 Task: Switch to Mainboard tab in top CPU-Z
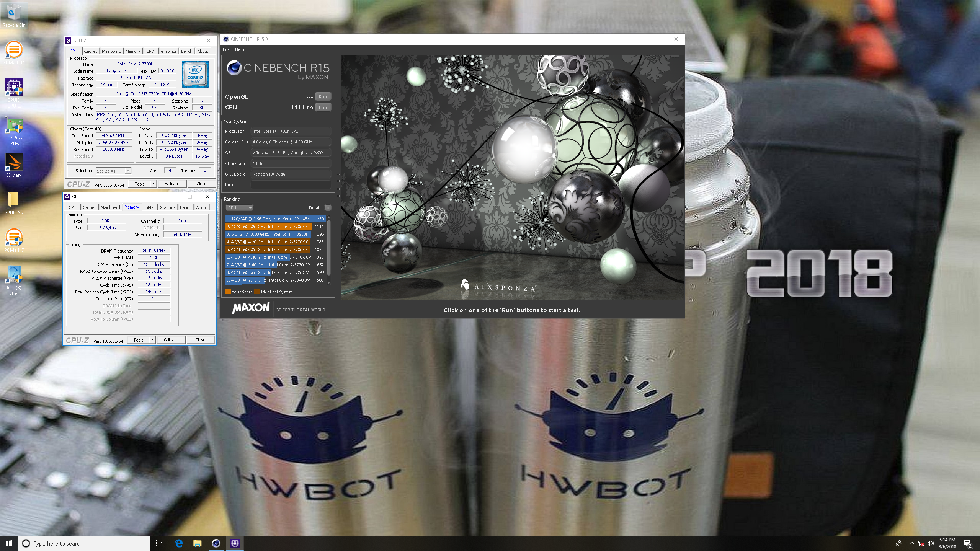point(111,51)
